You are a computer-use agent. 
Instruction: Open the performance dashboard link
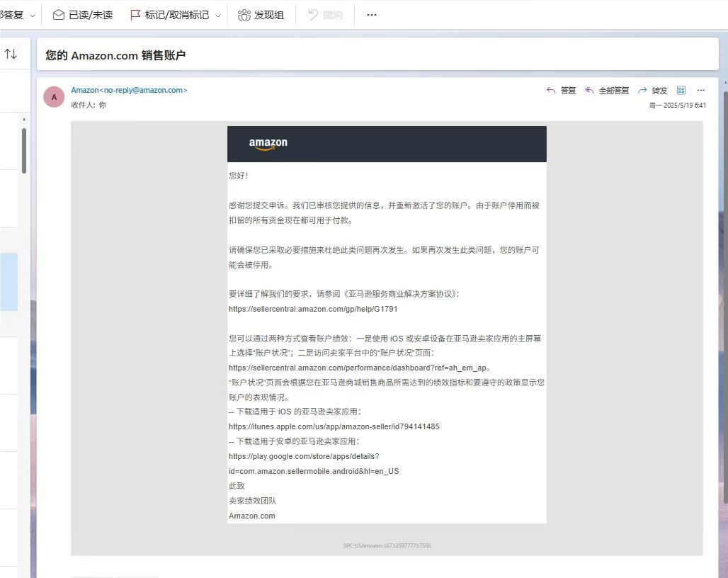coord(358,368)
